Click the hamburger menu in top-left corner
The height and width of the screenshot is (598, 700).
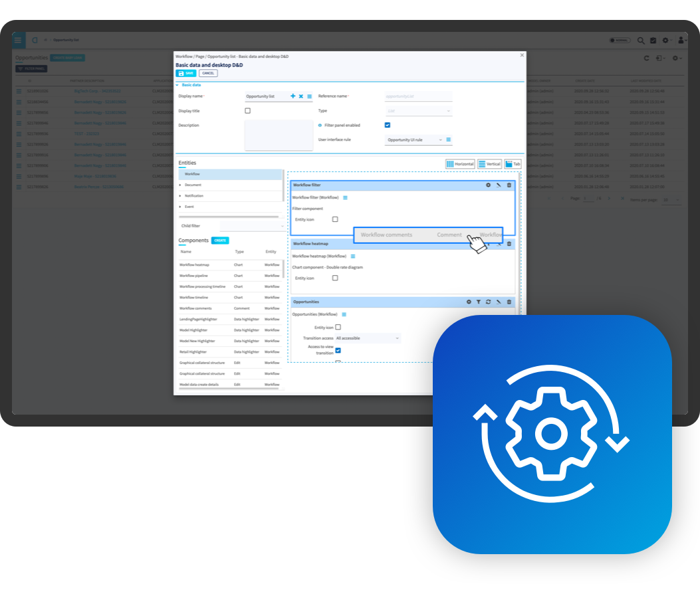point(18,40)
